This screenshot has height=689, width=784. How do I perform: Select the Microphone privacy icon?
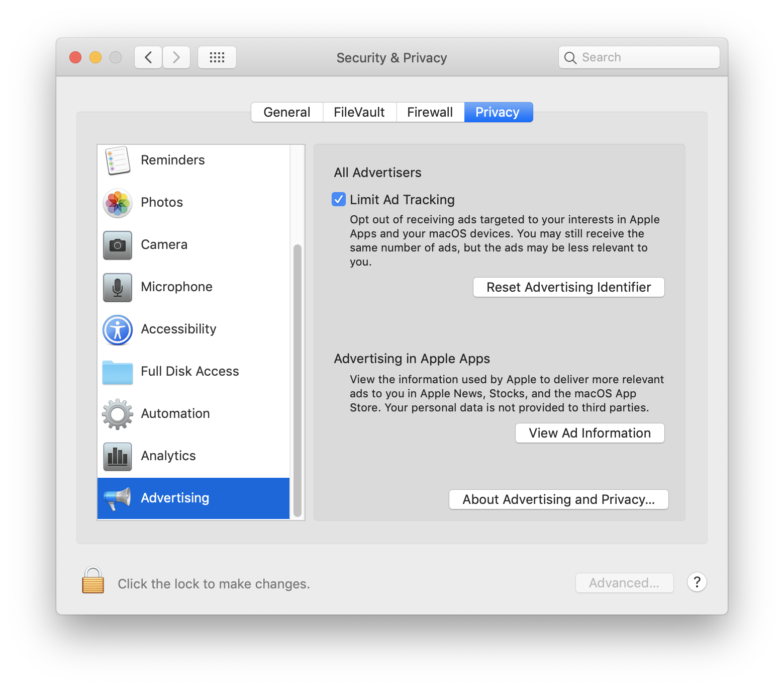[118, 287]
